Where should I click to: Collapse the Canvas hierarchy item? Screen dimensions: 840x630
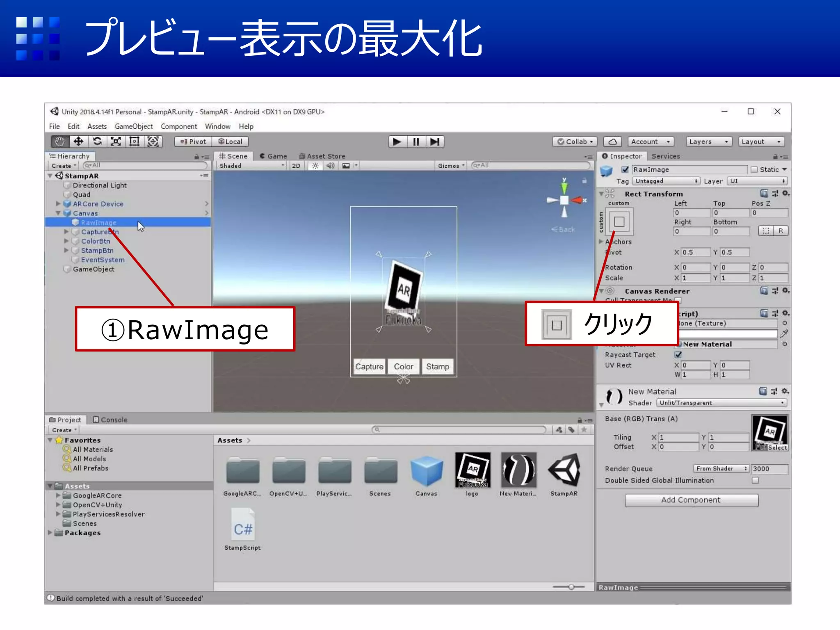point(58,213)
